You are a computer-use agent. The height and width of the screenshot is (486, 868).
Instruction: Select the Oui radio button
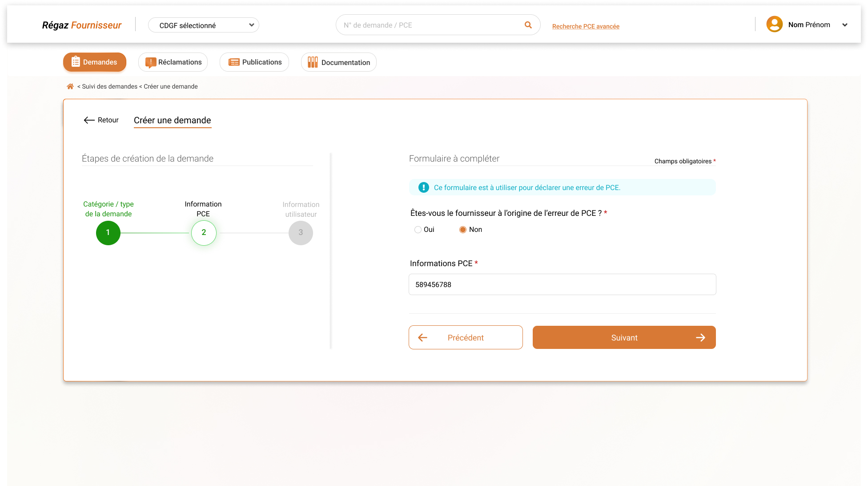point(418,230)
